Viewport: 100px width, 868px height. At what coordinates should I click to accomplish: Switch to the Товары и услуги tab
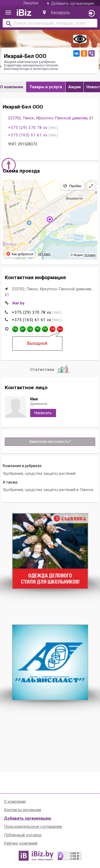[46, 87]
